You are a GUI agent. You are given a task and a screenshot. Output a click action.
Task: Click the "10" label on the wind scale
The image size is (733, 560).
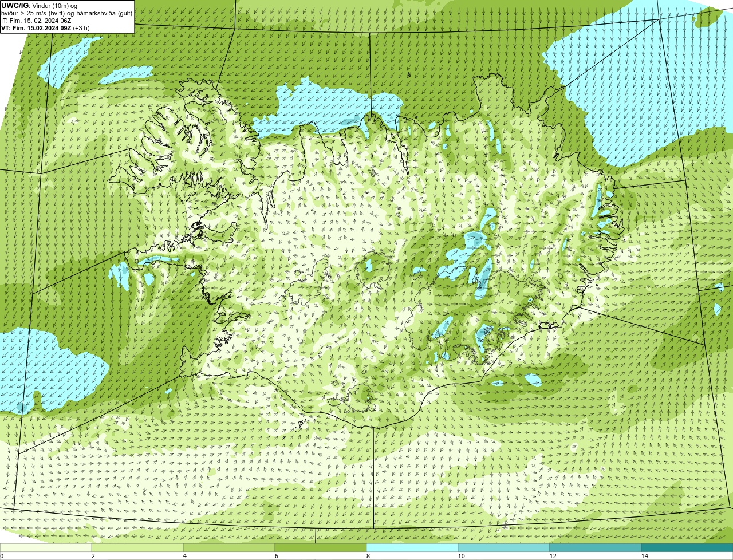pyautogui.click(x=461, y=556)
